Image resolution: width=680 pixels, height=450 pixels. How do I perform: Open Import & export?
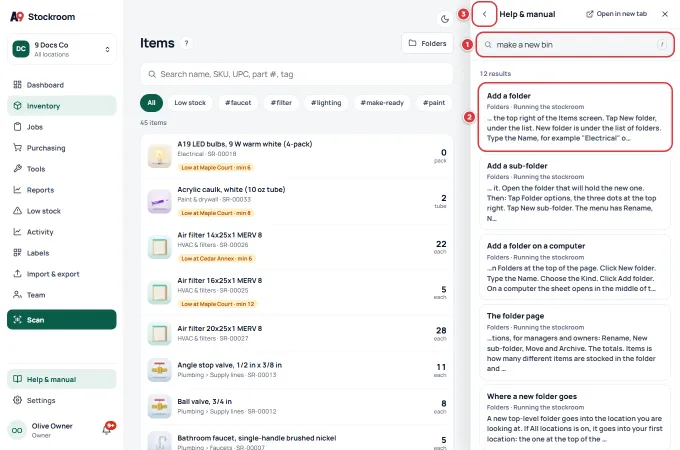coord(62,274)
